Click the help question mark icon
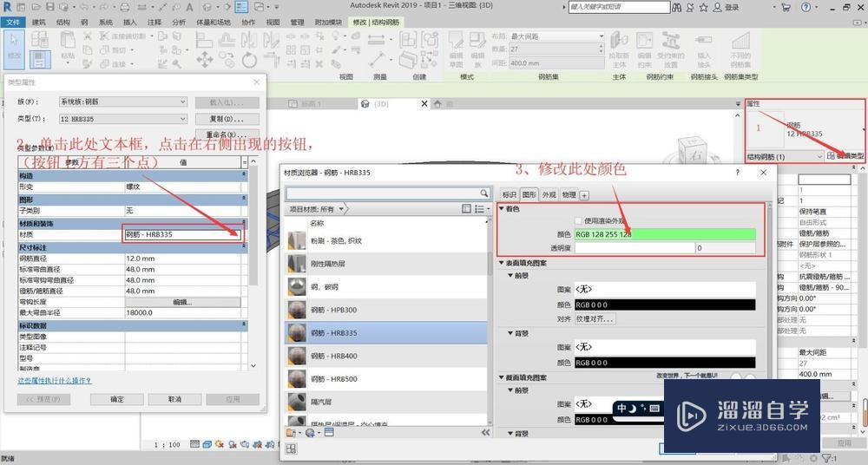 tap(806, 7)
